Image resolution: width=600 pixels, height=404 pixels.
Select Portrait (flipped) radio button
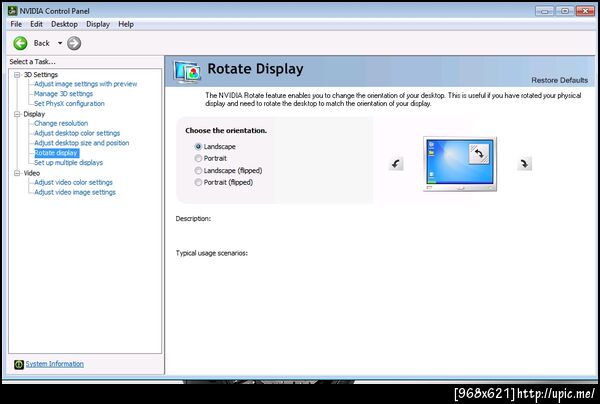[x=198, y=182]
